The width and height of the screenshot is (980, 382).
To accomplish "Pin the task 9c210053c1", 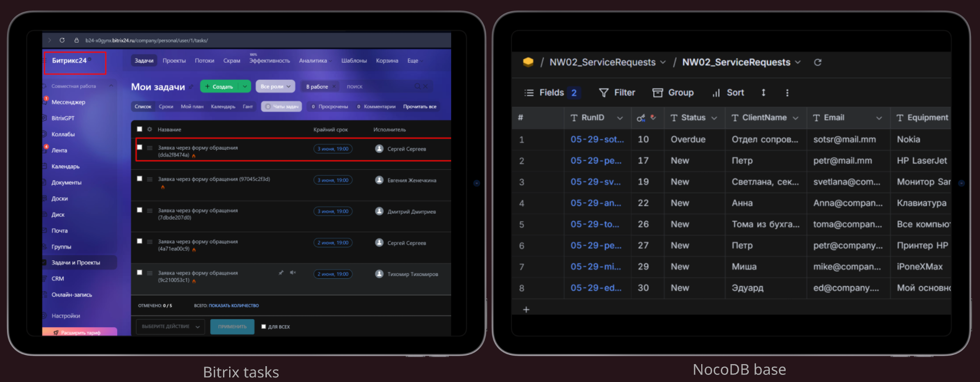I will tap(281, 273).
